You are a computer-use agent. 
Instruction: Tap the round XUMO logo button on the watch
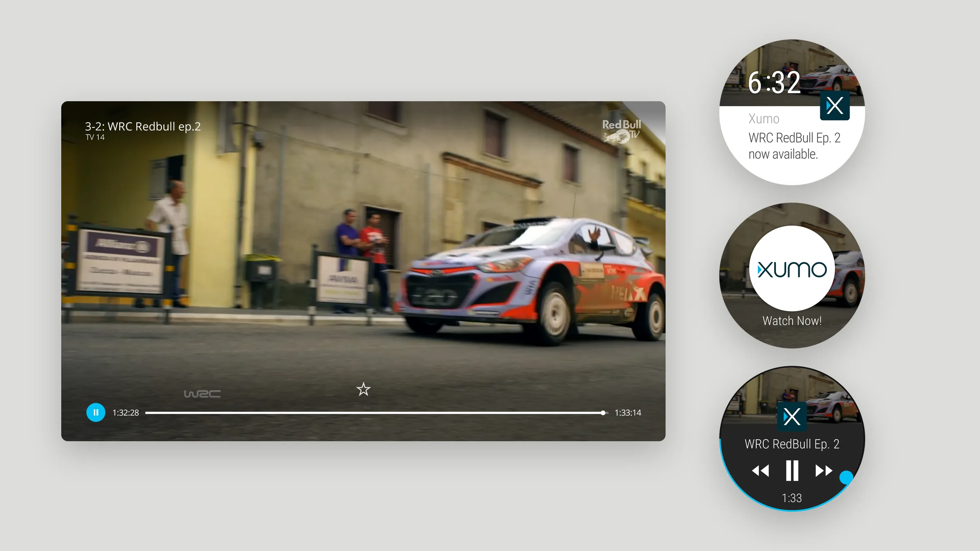[x=792, y=269]
